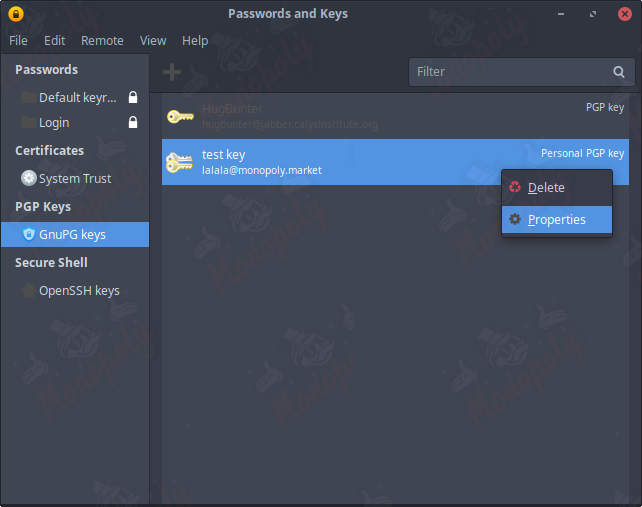Click the OpenSSH keys folder icon
This screenshot has height=507, width=642.
pos(28,290)
